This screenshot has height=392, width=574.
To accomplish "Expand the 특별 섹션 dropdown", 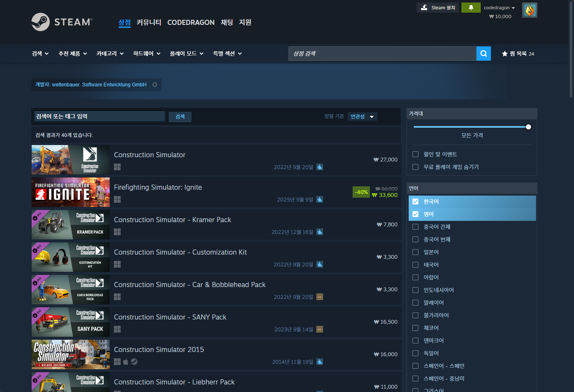I will click(228, 54).
